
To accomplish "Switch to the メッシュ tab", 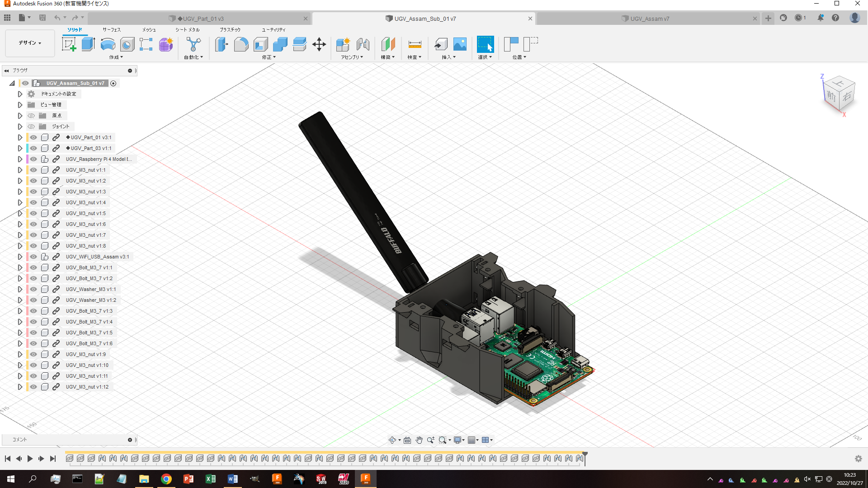I will pos(149,30).
